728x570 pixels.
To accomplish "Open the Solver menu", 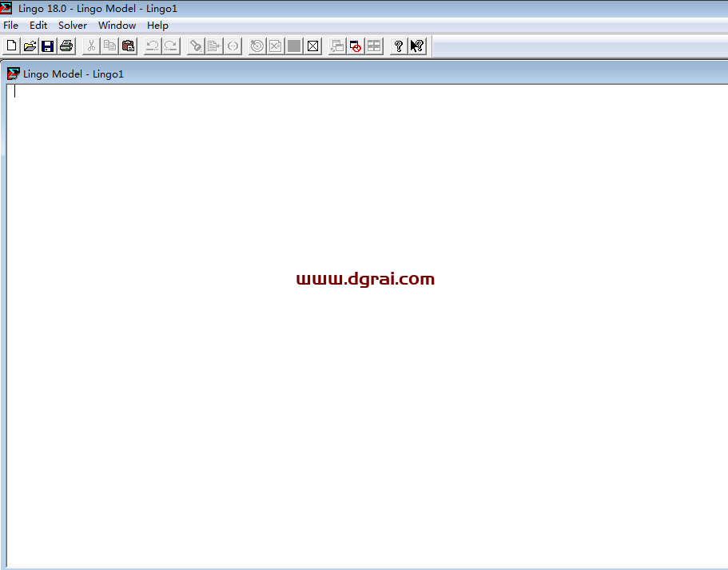I will pos(73,26).
